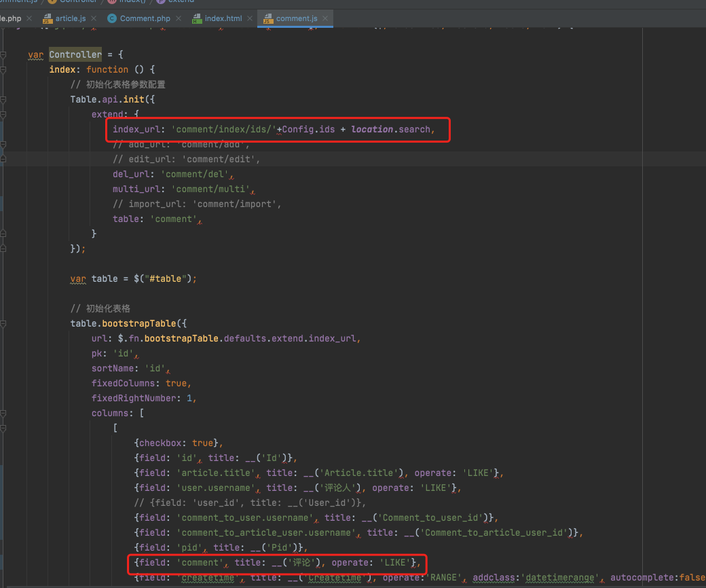
Task: Close the active comment.js tab
Action: coord(324,18)
